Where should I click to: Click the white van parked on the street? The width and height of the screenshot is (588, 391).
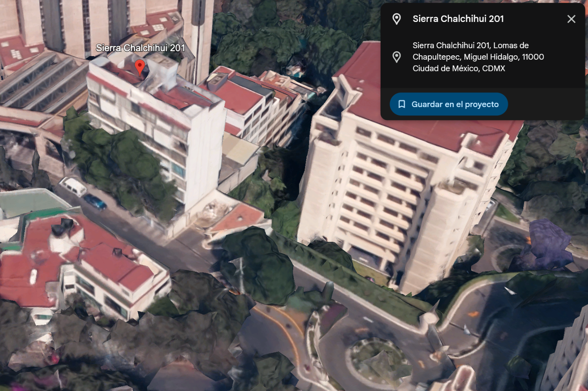[73, 186]
